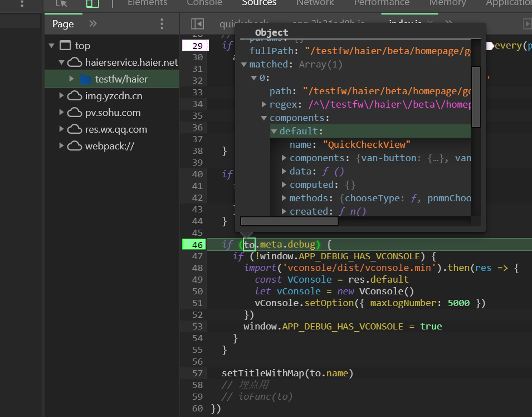Switch to the Network tab
Screen dimensions: 532x417
click(x=315, y=3)
